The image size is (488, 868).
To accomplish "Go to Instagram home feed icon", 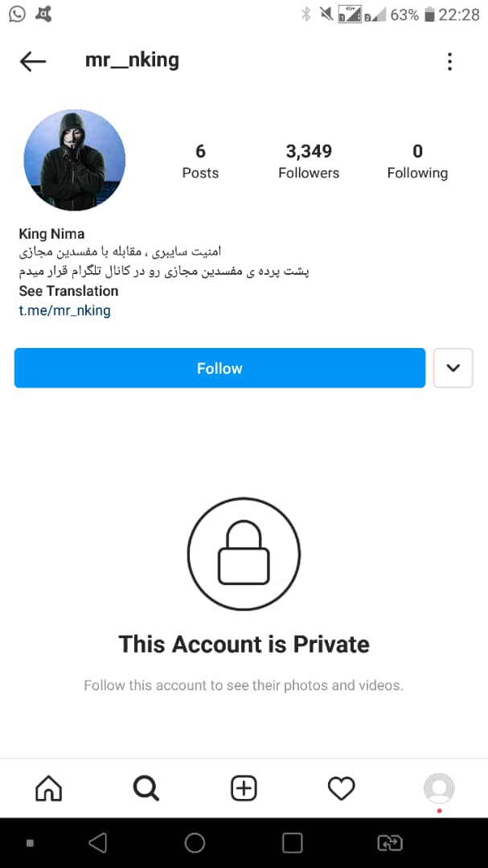I will coord(48,788).
